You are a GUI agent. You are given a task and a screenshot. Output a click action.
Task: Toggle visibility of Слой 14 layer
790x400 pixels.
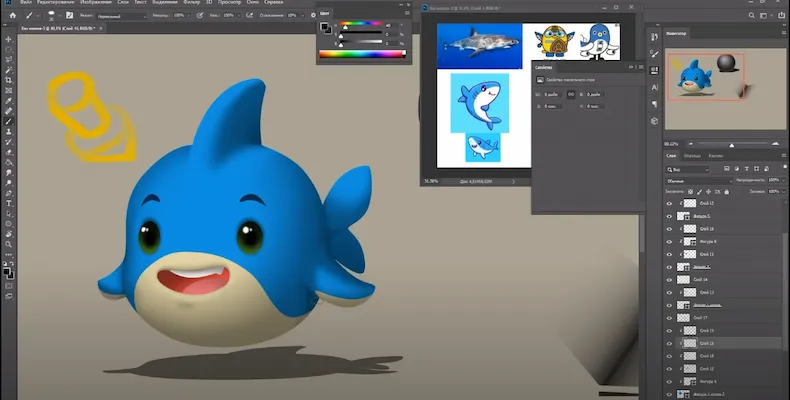pyautogui.click(x=670, y=279)
